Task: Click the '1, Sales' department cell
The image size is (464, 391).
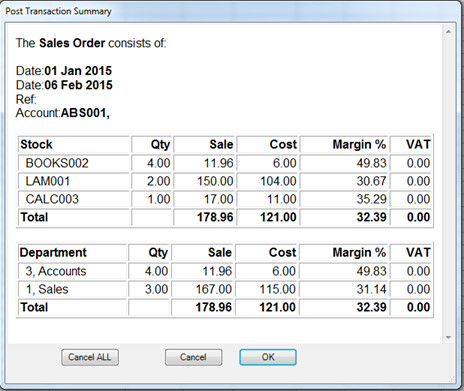Action: [x=72, y=289]
